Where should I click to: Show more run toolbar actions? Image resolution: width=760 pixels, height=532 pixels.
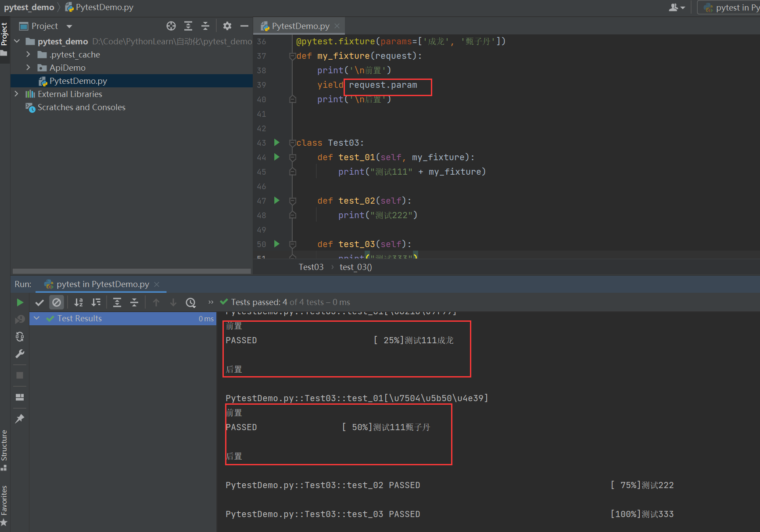click(211, 302)
